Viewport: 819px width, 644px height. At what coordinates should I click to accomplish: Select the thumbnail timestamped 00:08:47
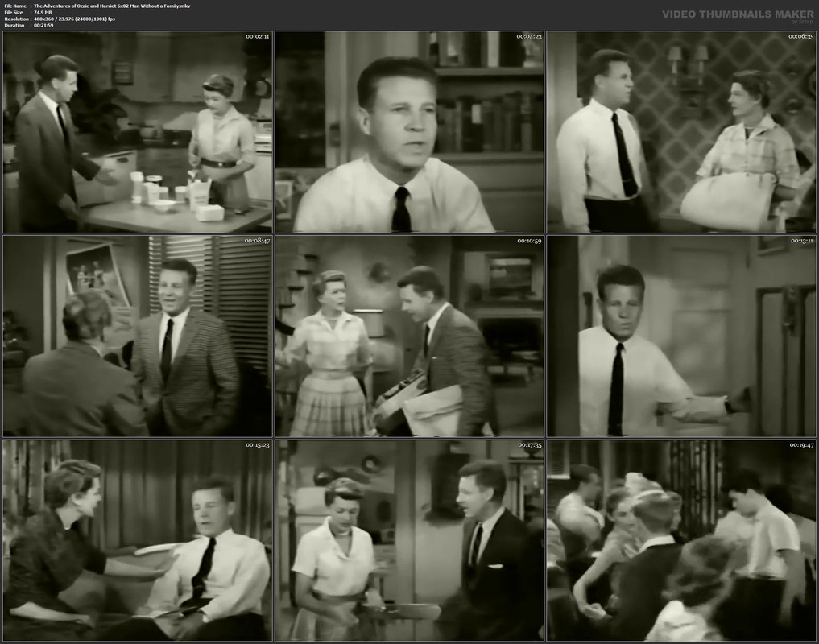[138, 336]
